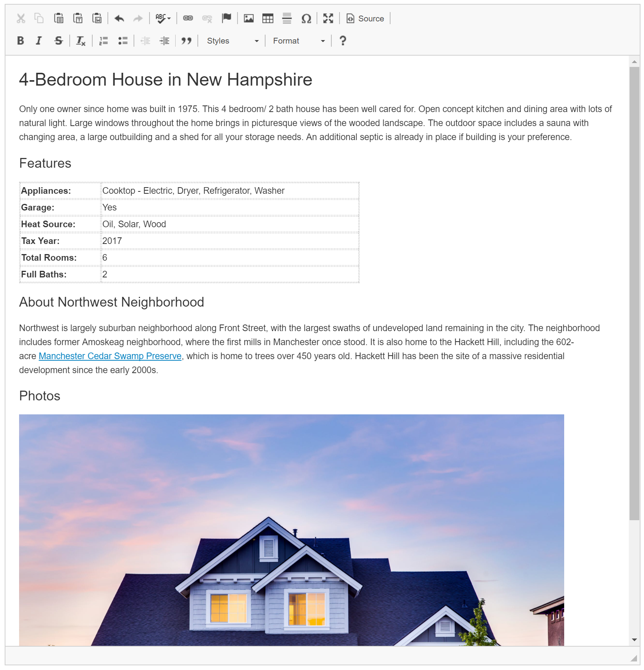Open the Manchester Cedar Swamp Preserve link
This screenshot has width=644, height=670.
pos(110,356)
